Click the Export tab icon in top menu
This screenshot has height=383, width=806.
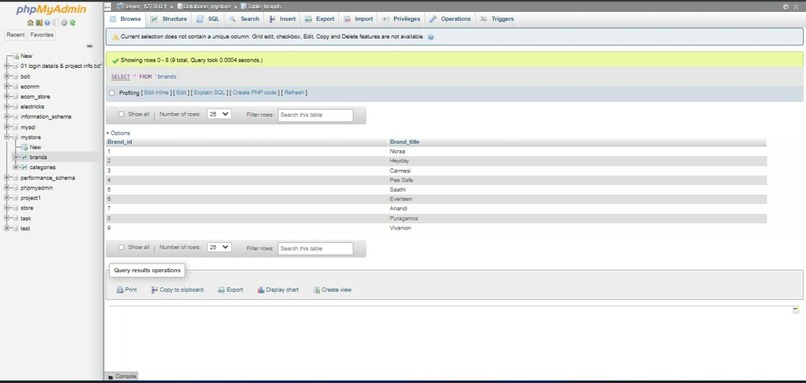(308, 19)
